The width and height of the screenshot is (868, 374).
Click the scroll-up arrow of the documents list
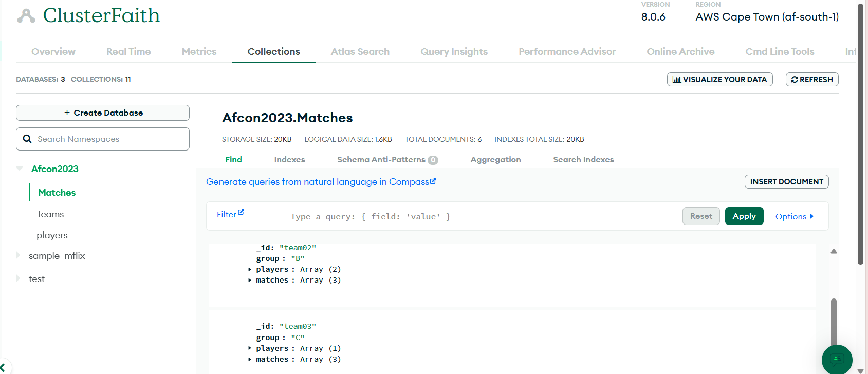(834, 251)
